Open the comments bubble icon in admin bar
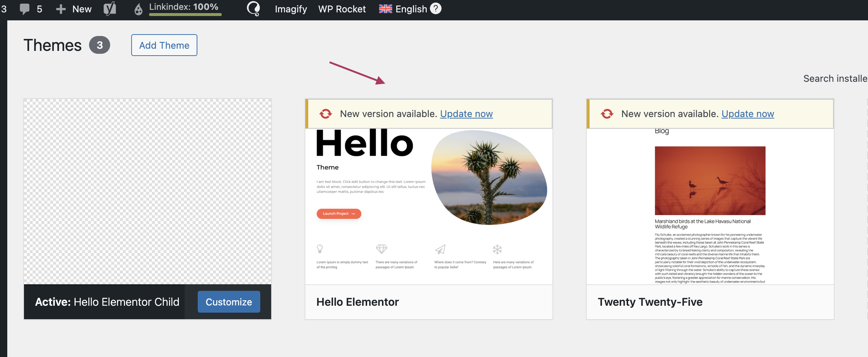Image resolution: width=868 pixels, height=357 pixels. click(25, 9)
